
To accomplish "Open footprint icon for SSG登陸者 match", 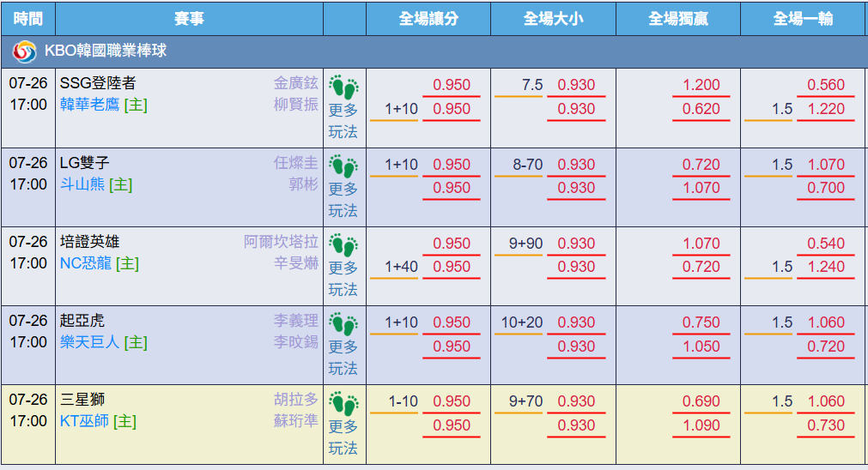I will pyautogui.click(x=343, y=87).
